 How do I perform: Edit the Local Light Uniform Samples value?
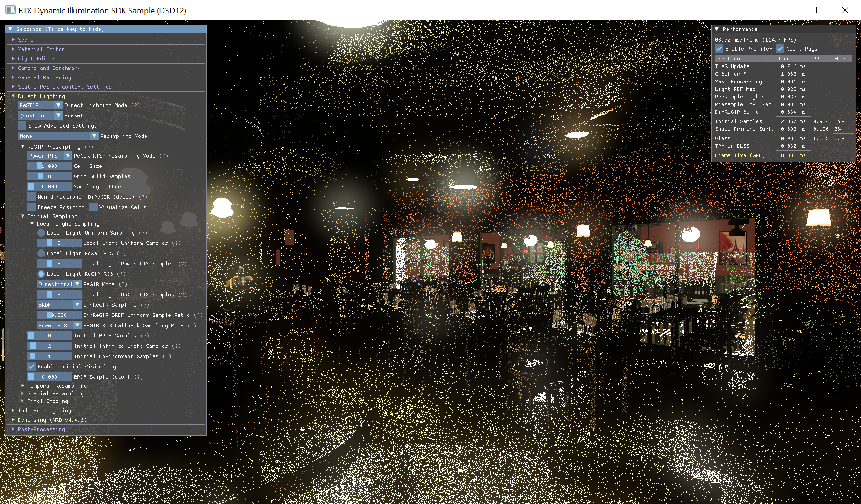tap(59, 243)
